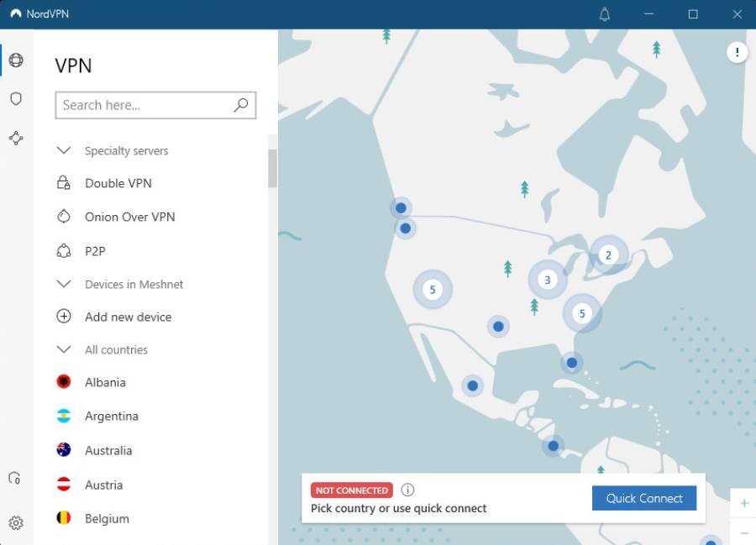Choose P2P specialty server
756x545 pixels.
95,251
